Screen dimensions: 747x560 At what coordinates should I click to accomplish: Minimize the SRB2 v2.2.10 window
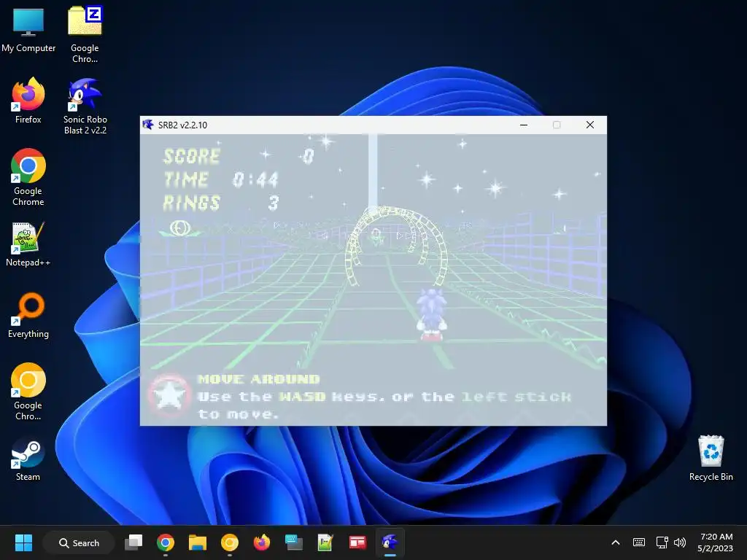click(x=524, y=125)
